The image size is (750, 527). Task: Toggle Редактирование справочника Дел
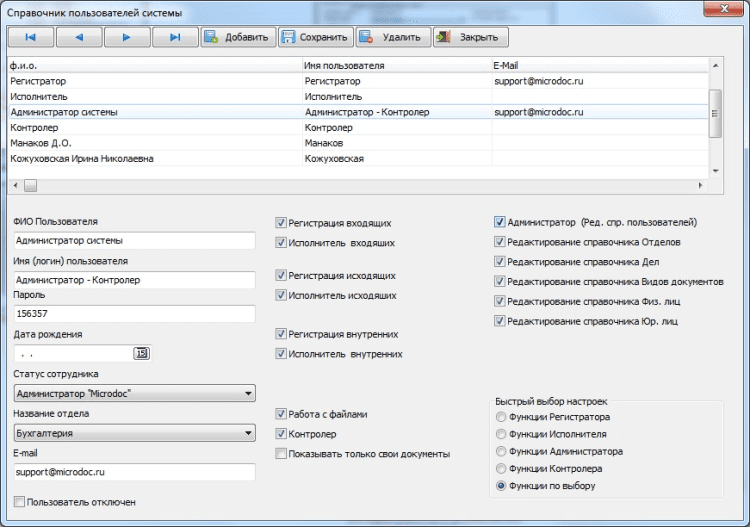coord(500,262)
